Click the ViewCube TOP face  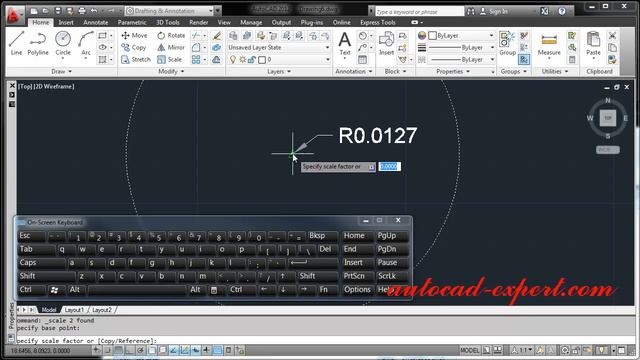pyautogui.click(x=608, y=118)
